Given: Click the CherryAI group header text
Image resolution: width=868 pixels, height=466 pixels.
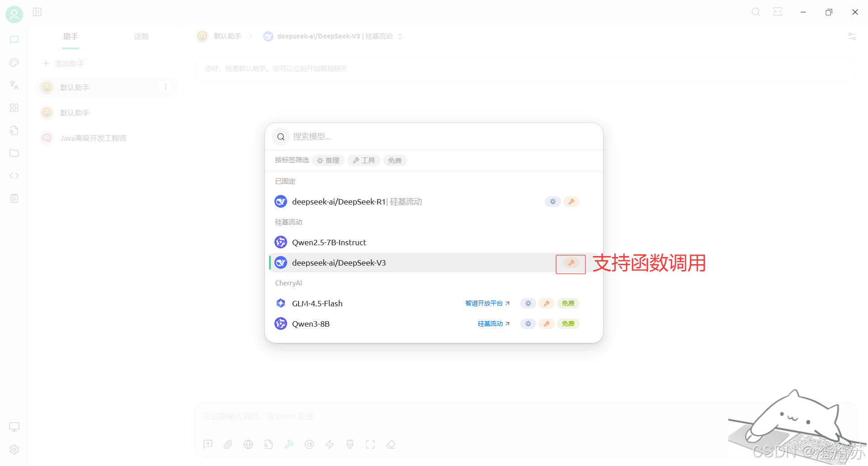Looking at the screenshot, I should point(288,283).
